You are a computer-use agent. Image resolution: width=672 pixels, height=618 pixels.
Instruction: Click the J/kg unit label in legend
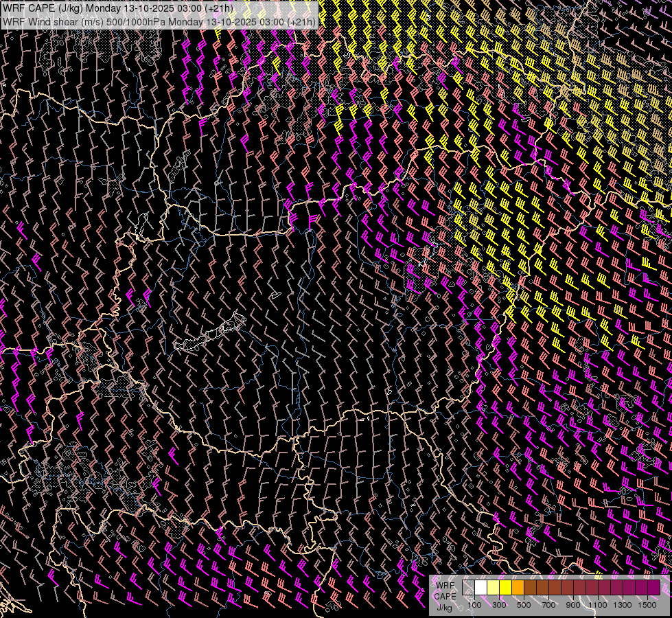point(445,607)
